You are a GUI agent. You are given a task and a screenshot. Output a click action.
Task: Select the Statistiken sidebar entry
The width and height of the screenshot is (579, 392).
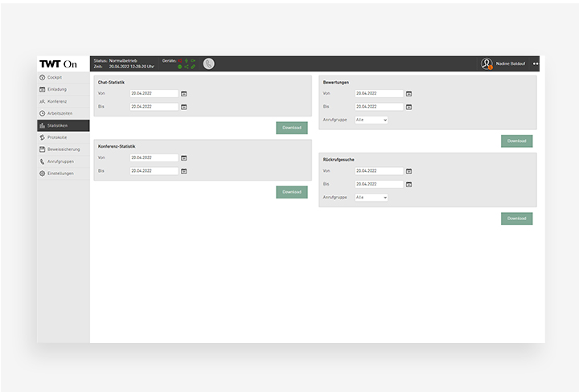coord(64,125)
